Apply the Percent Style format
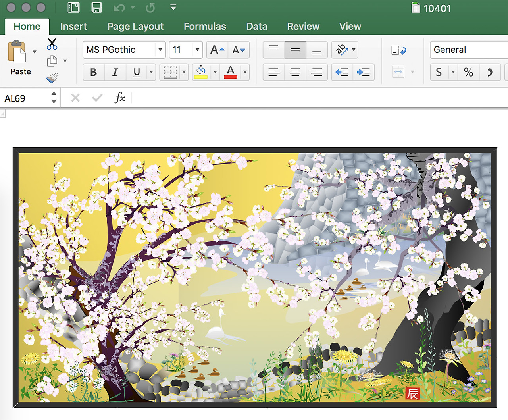The height and width of the screenshot is (420, 508). pyautogui.click(x=468, y=72)
